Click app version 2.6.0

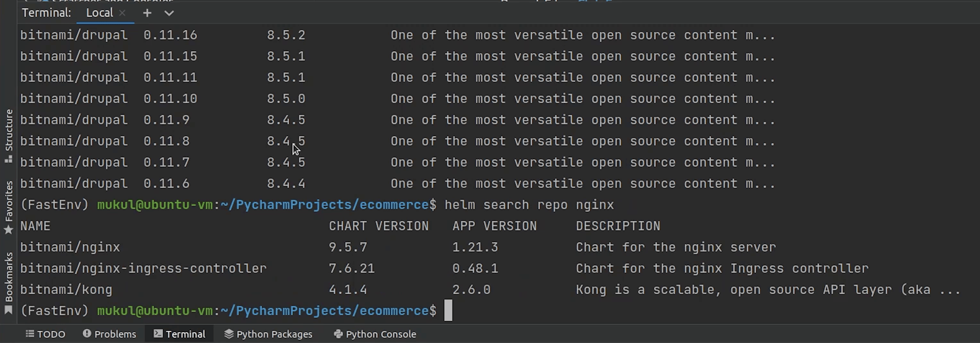[472, 290]
